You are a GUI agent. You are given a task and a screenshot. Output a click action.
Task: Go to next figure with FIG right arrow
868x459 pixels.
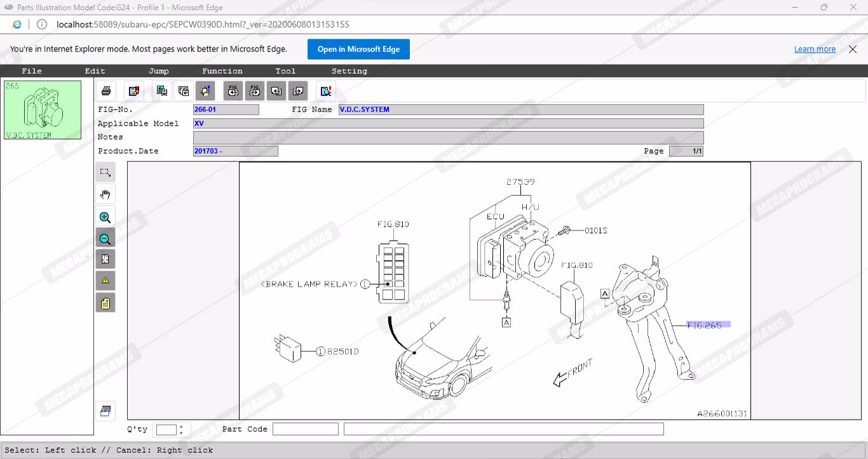point(255,91)
